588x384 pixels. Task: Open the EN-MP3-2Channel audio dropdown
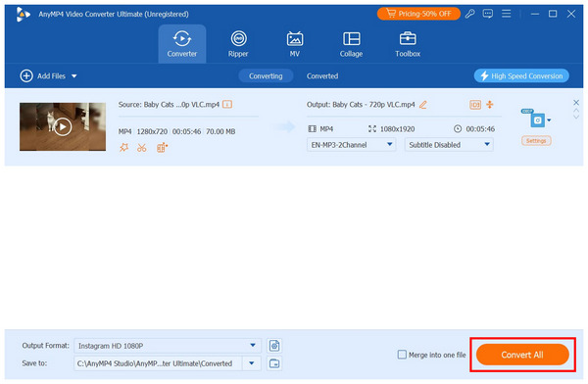352,145
